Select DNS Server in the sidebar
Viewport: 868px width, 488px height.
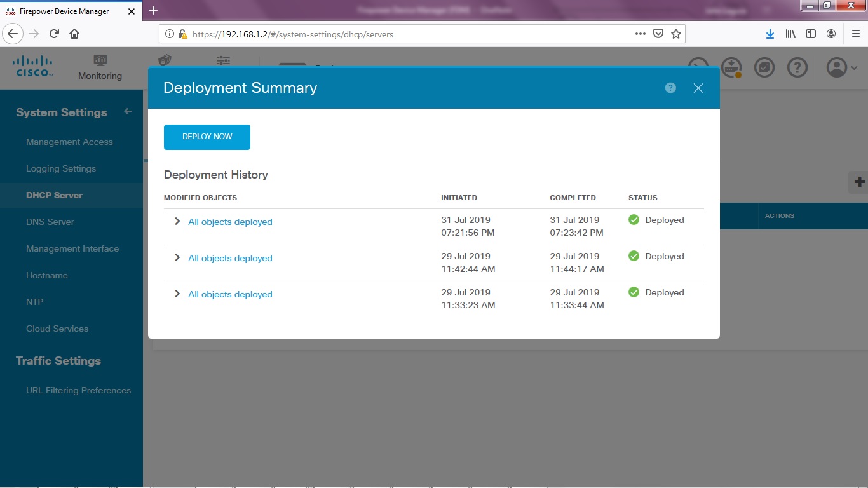pyautogui.click(x=50, y=222)
